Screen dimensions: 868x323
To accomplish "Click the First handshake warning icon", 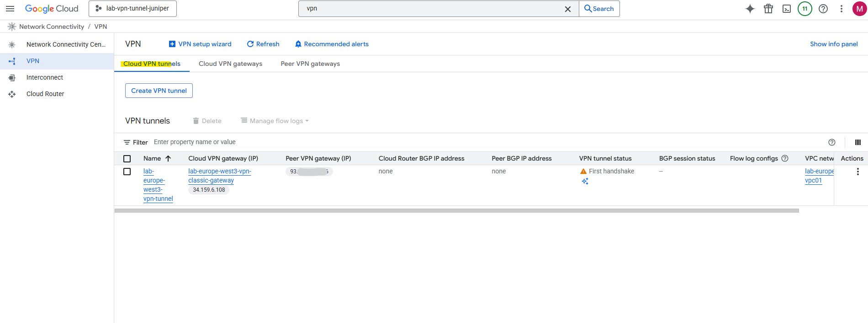I will (583, 171).
